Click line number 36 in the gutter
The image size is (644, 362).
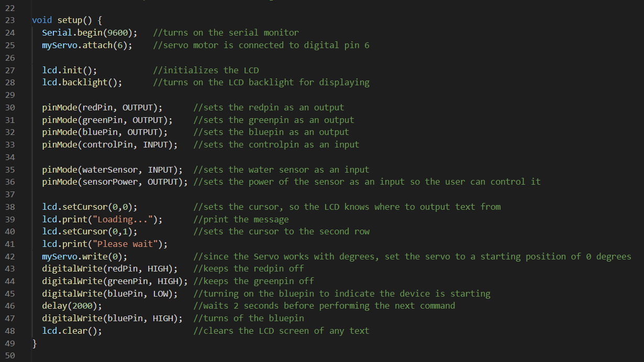click(x=10, y=182)
